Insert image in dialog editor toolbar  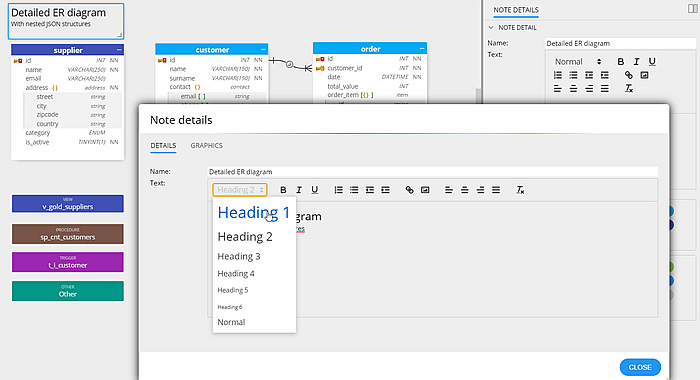[425, 190]
